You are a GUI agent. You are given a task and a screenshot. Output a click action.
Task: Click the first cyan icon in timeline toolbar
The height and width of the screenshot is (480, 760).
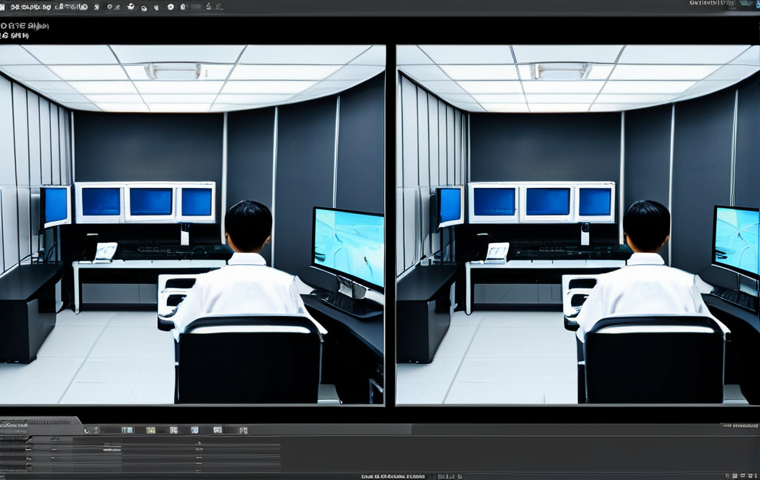point(127,430)
